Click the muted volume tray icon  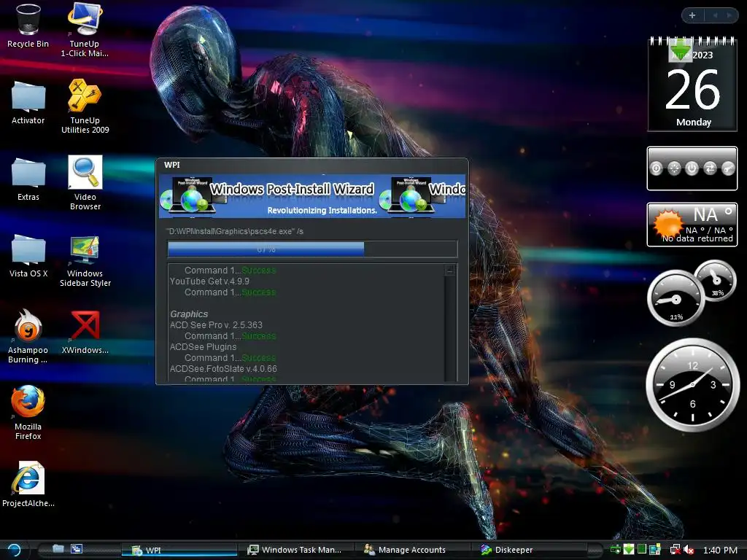coord(689,550)
